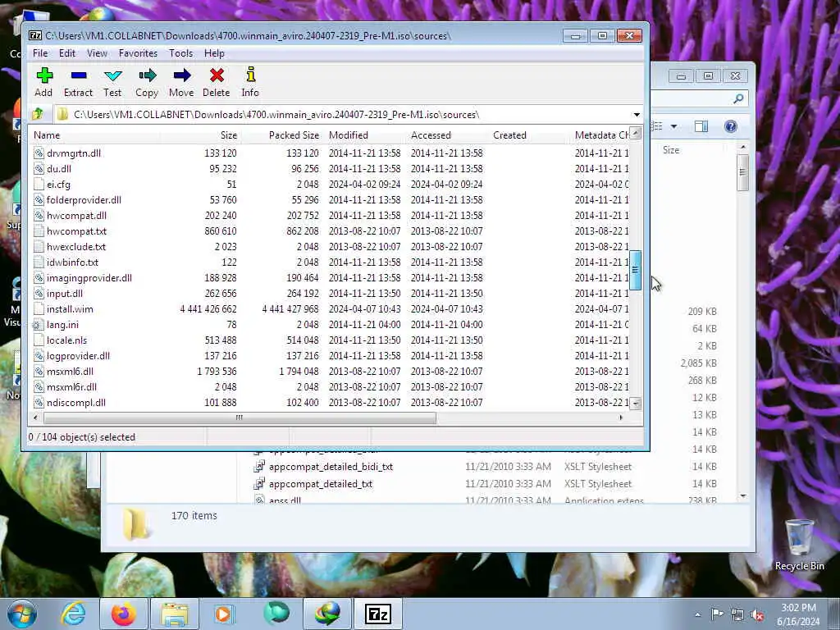840x630 pixels.
Task: Open the Help menu
Action: click(x=214, y=53)
